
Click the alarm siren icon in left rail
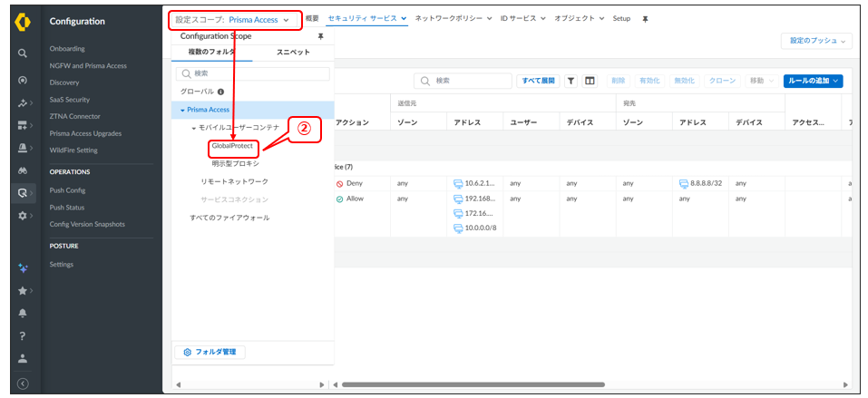(x=23, y=148)
